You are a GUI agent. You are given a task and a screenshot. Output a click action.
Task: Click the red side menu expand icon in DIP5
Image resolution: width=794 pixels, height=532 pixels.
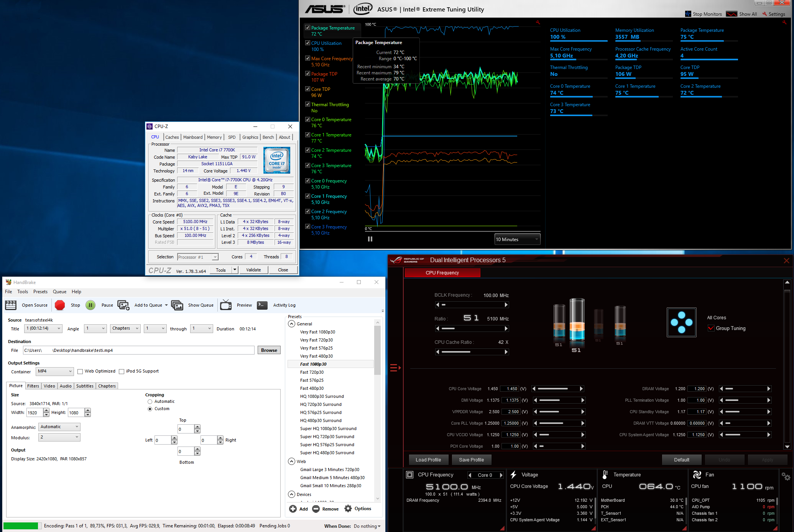[x=395, y=368]
